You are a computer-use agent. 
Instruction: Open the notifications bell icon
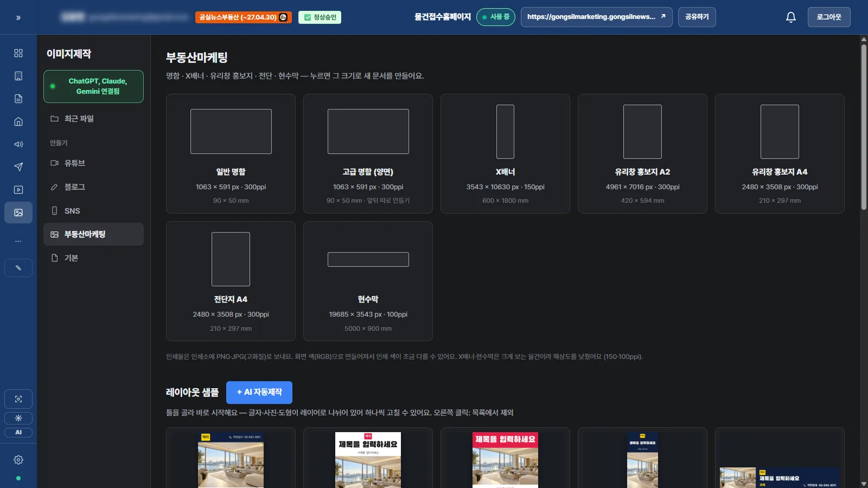(x=791, y=17)
